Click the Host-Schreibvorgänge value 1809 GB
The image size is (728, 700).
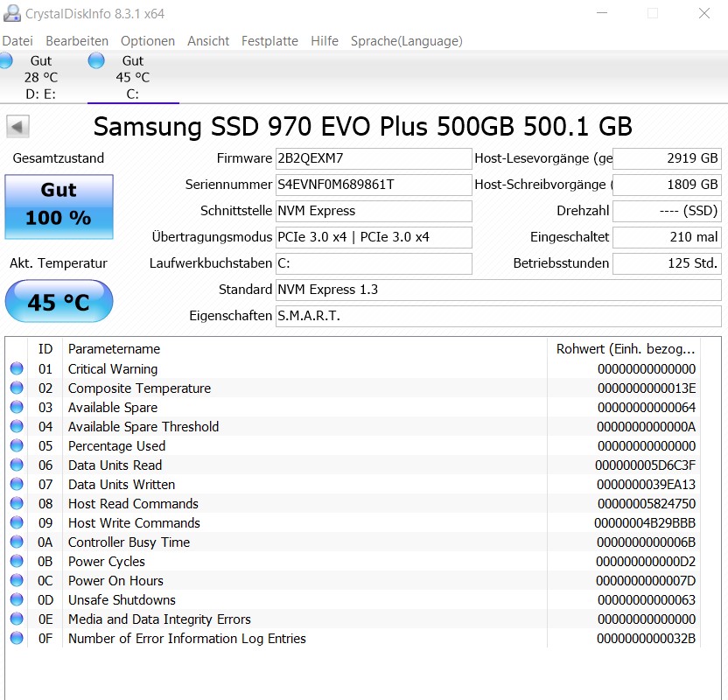pyautogui.click(x=667, y=185)
